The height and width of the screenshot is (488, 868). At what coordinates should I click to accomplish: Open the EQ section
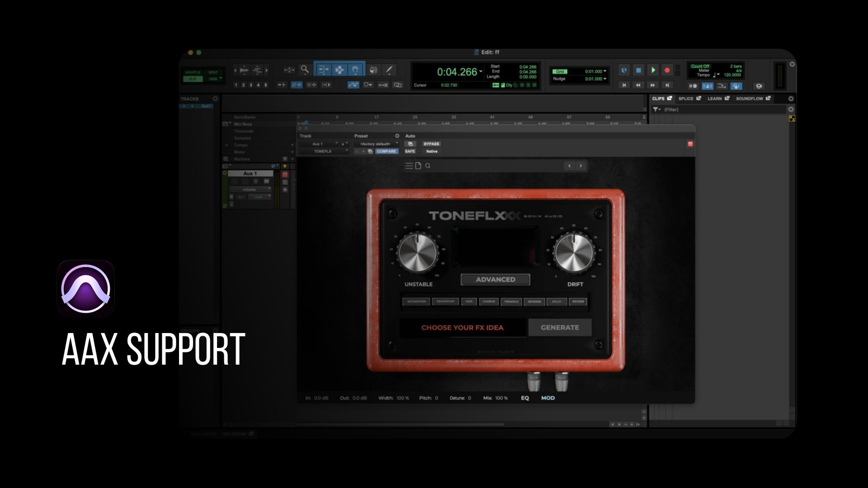[525, 398]
